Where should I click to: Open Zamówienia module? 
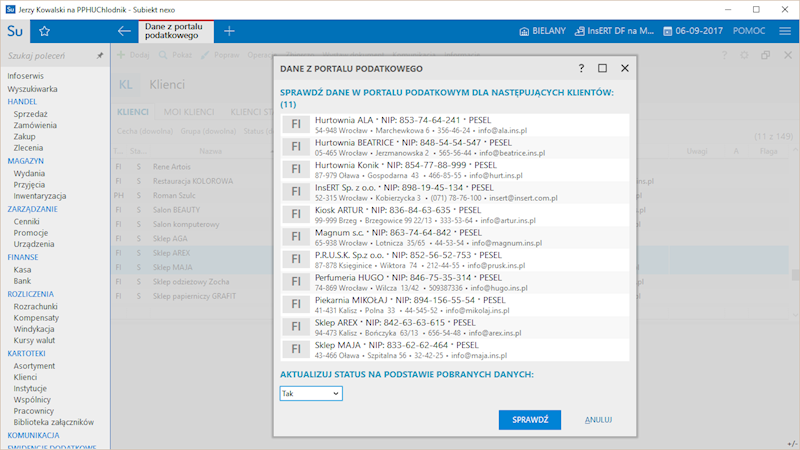point(35,125)
